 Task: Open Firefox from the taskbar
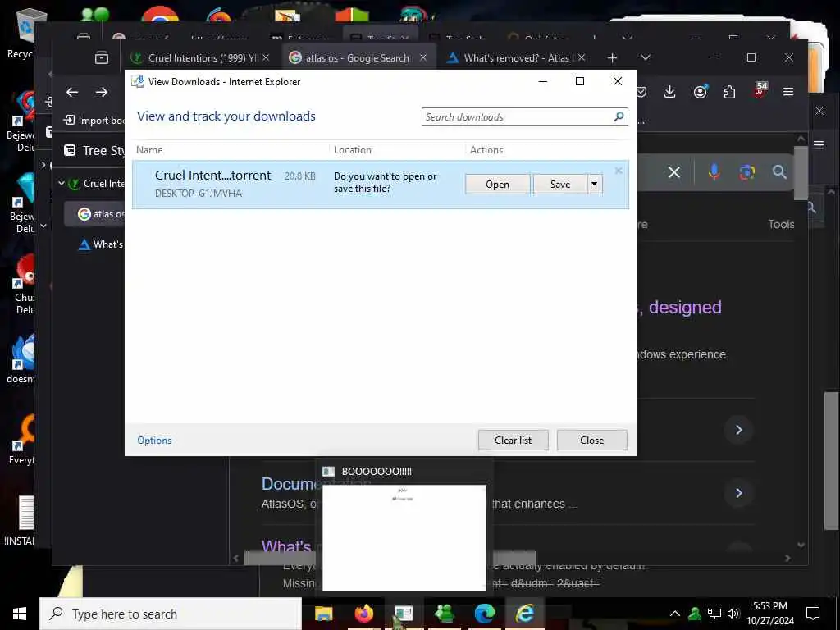[363, 614]
